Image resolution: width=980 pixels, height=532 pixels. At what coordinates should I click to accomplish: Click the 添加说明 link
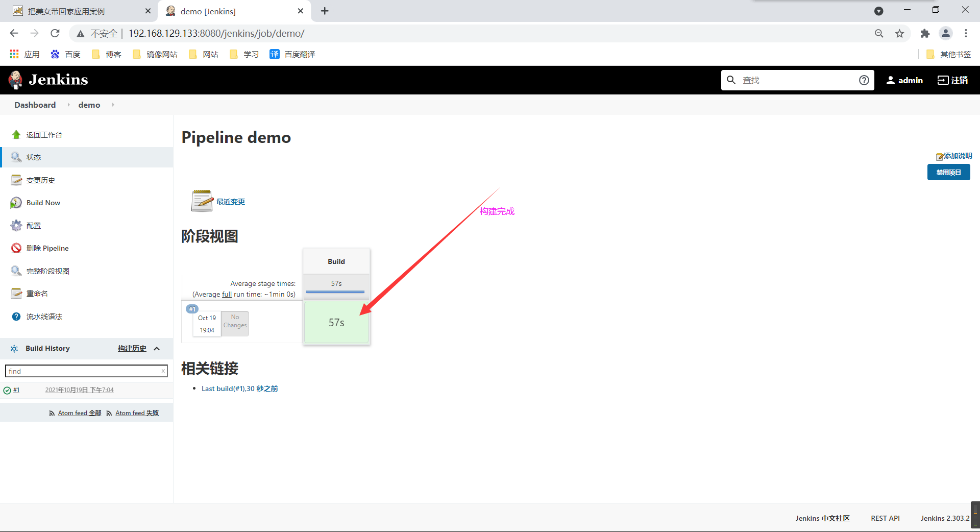point(958,156)
